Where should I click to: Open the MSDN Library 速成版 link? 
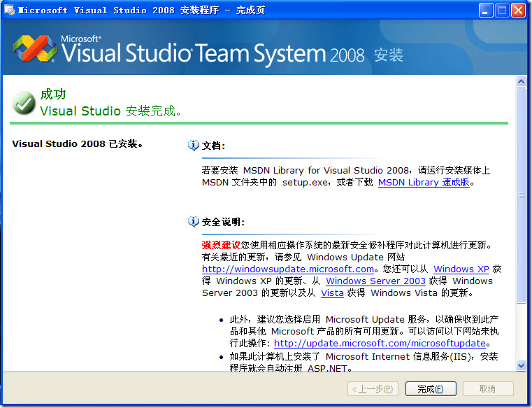424,183
